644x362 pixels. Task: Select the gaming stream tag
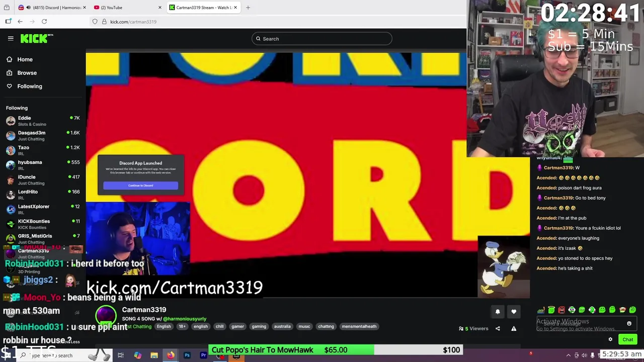coord(259,326)
